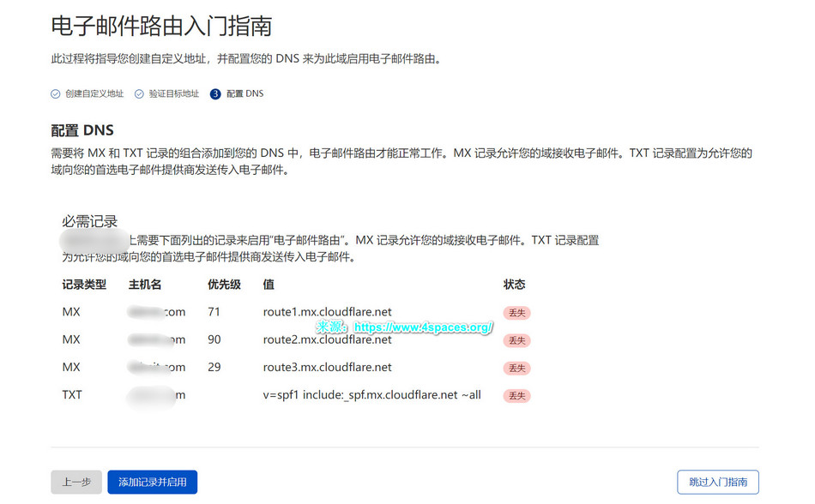The image size is (815, 504).
Task: Click the v=spf1 TXT record value
Action: point(371,394)
